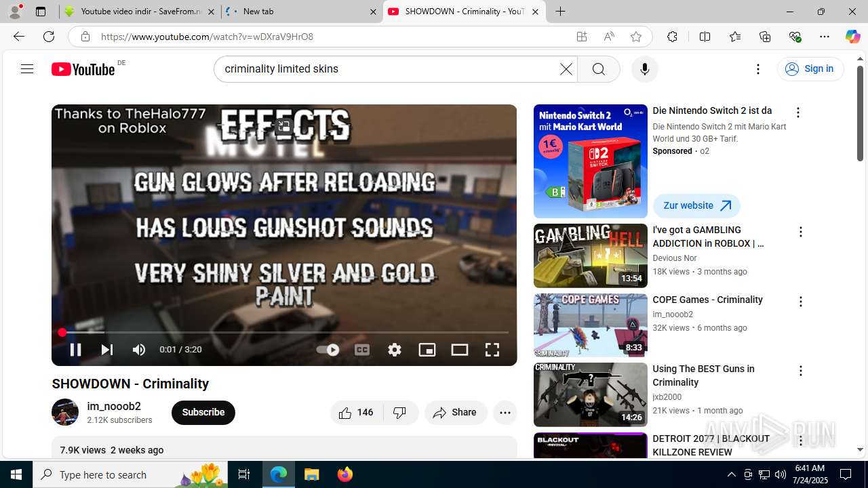Open Read aloud in address bar
This screenshot has width=868, height=488.
coord(609,37)
